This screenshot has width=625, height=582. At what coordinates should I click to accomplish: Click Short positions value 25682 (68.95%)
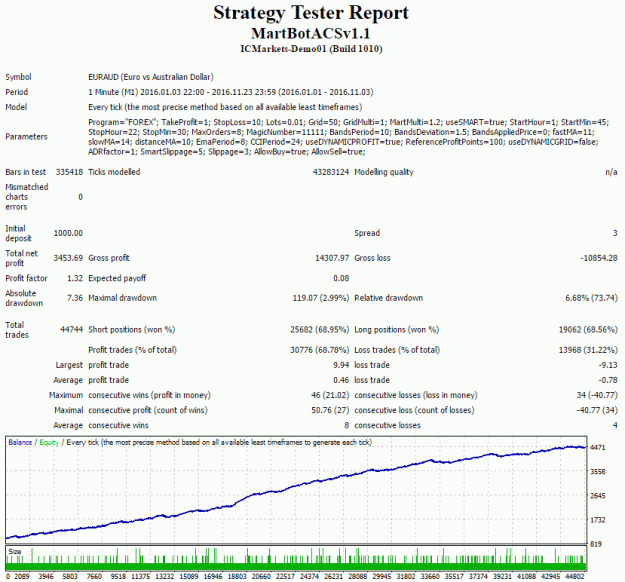(320, 330)
